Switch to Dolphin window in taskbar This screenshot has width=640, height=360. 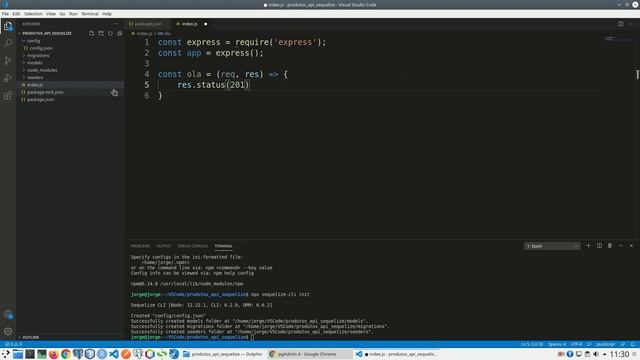223,354
